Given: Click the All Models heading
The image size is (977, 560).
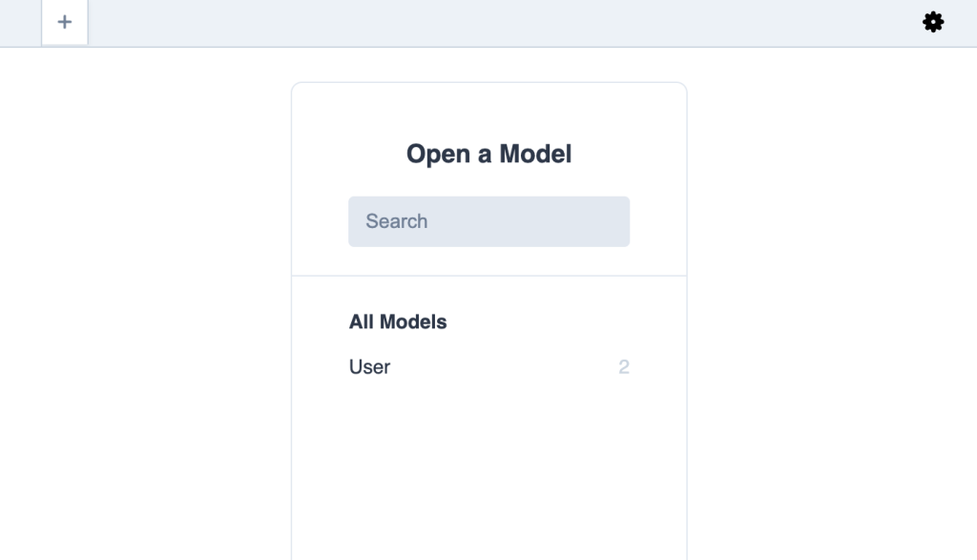Looking at the screenshot, I should click(398, 321).
